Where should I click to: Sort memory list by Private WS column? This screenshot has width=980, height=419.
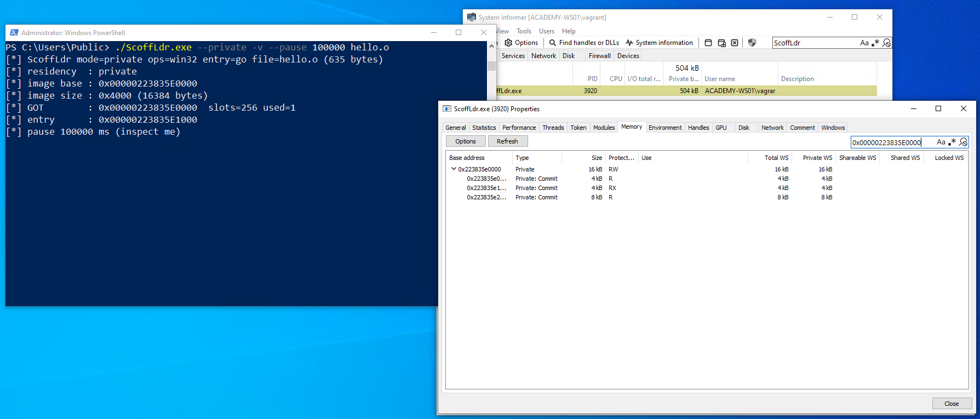click(x=813, y=158)
